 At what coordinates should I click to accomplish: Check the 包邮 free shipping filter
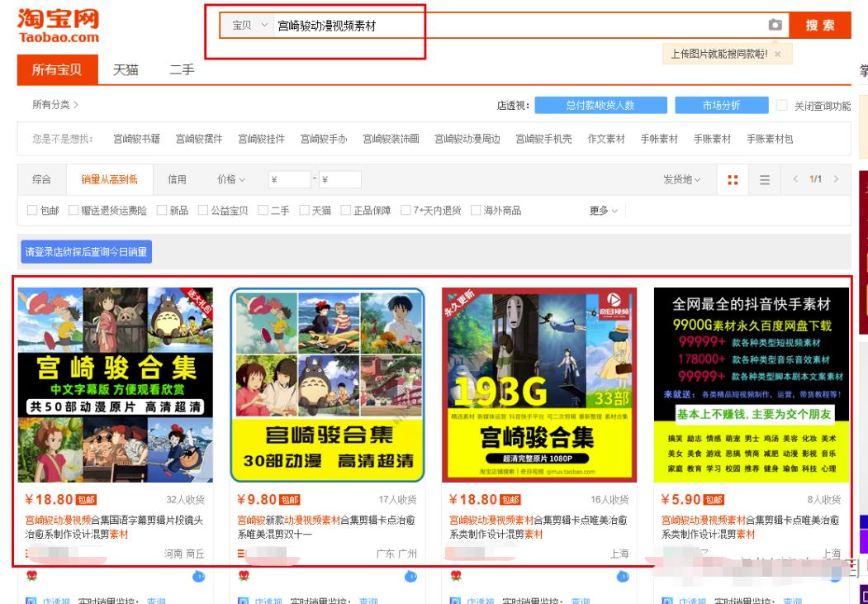pos(32,211)
